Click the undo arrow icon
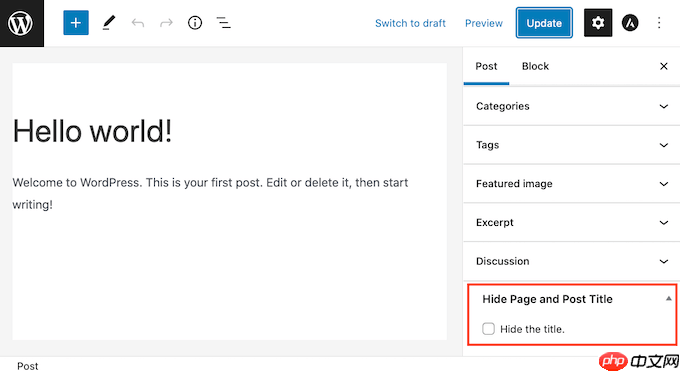Image resolution: width=680 pixels, height=371 pixels. (x=137, y=23)
